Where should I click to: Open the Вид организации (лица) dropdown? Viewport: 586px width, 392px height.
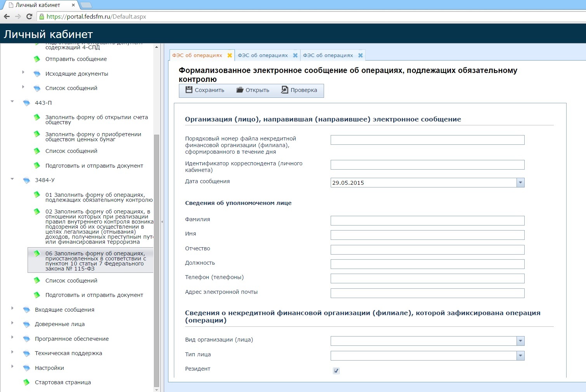coord(520,341)
